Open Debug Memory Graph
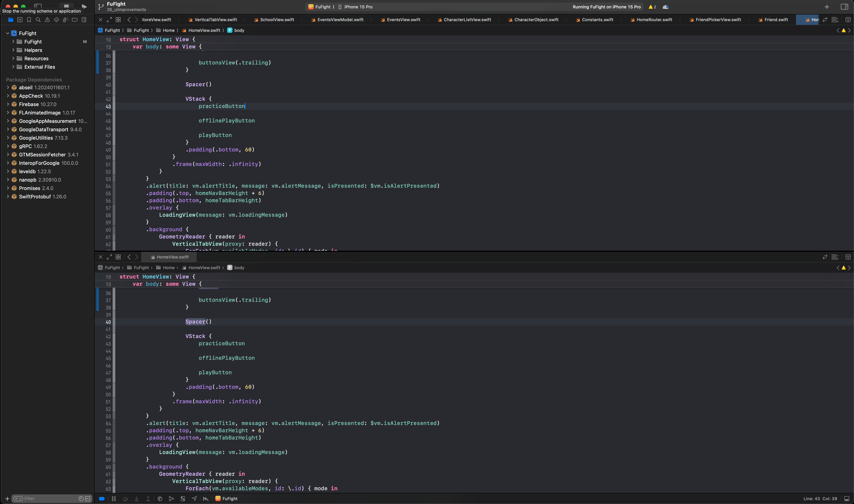 point(171,499)
